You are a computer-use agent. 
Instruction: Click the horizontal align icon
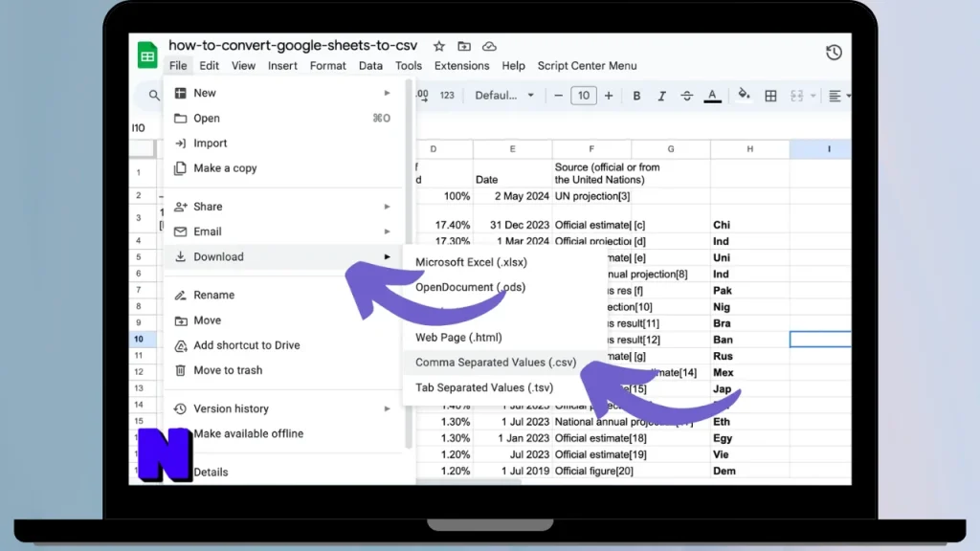835,96
